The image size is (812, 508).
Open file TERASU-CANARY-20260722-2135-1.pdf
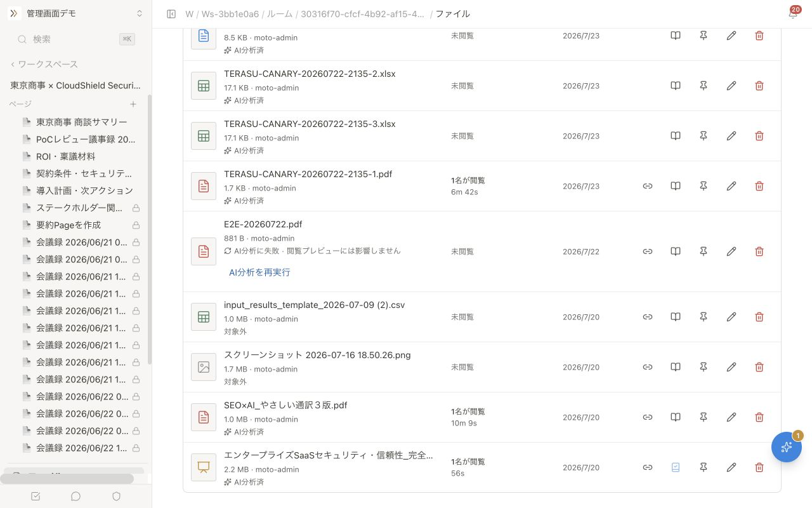[x=308, y=174]
